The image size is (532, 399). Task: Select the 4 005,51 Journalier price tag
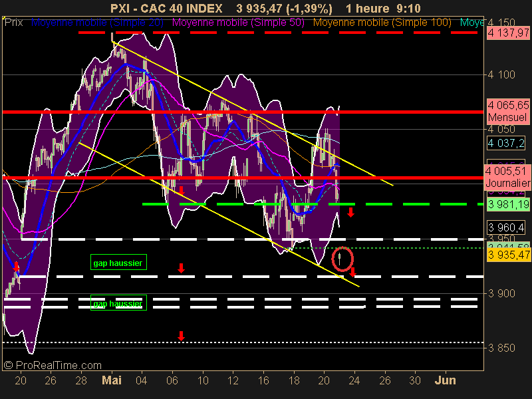(x=507, y=177)
